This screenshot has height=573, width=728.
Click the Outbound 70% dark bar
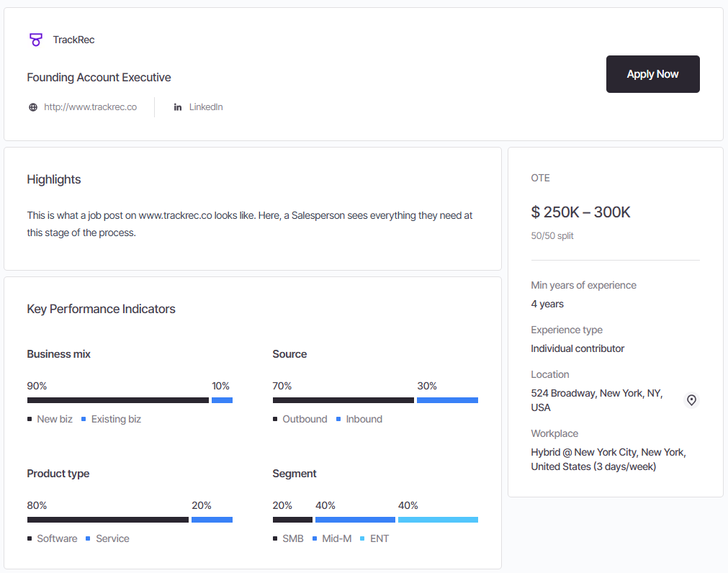click(x=343, y=400)
